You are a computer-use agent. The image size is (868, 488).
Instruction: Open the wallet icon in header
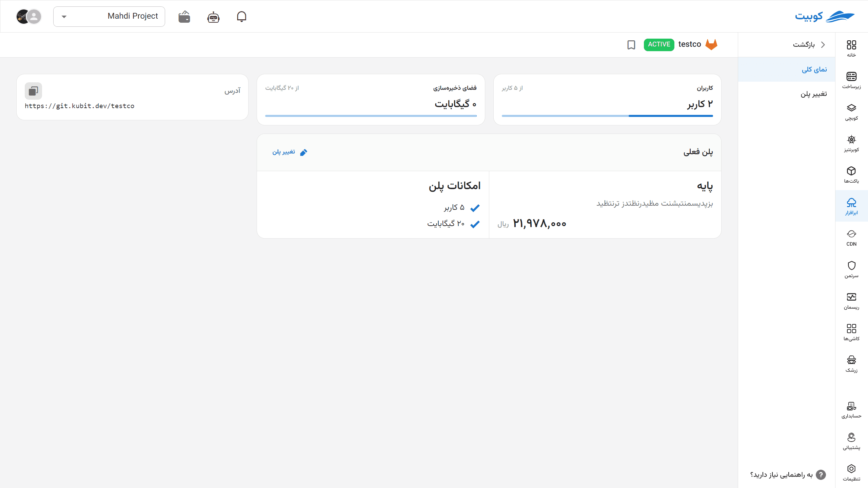184,17
